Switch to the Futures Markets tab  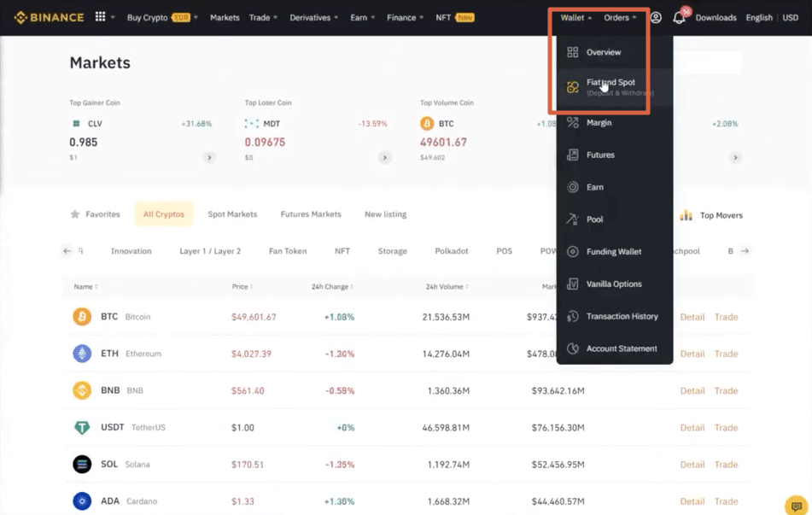311,214
